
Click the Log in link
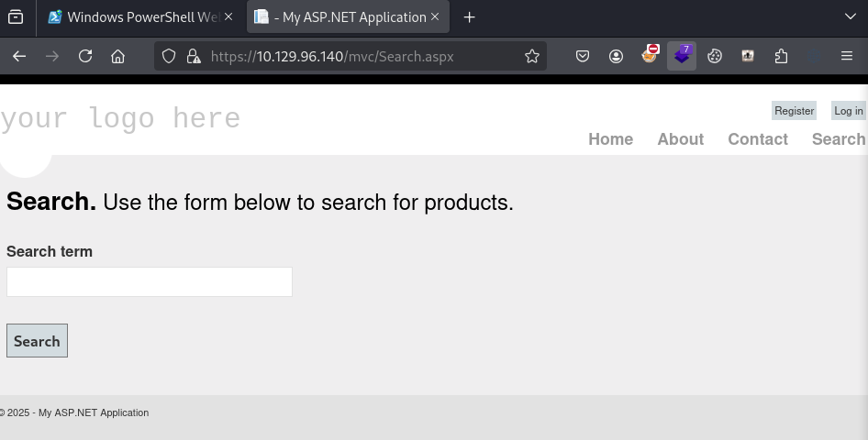848,111
